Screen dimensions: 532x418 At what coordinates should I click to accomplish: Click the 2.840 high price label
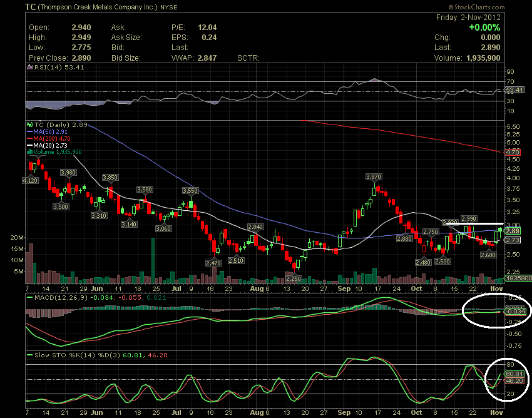255,227
